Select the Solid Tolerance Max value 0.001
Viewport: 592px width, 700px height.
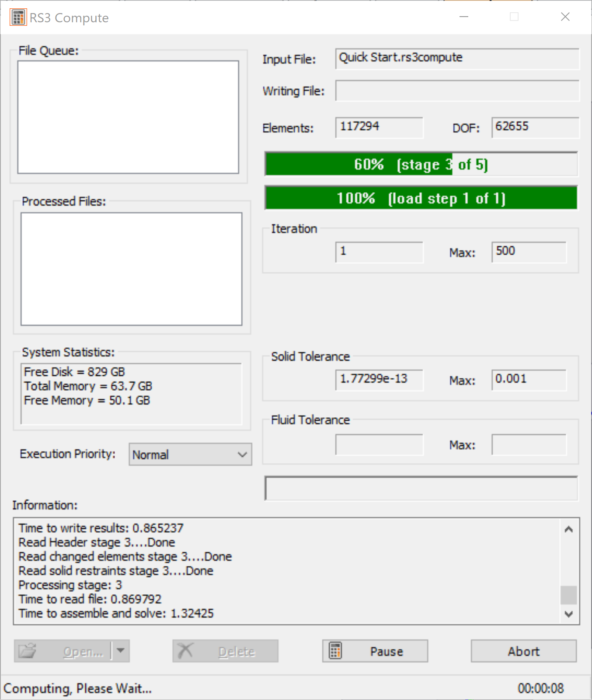click(x=529, y=379)
